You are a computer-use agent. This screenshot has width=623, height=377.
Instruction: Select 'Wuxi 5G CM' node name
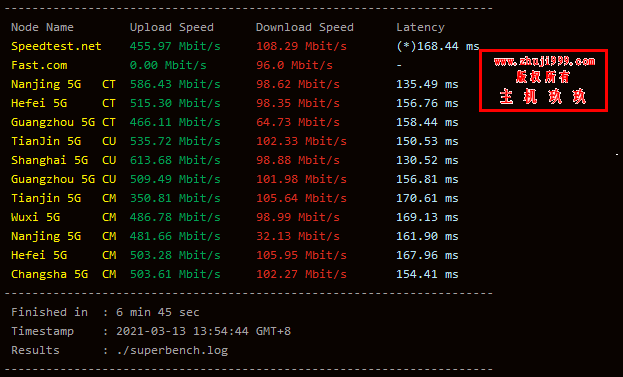pos(63,217)
